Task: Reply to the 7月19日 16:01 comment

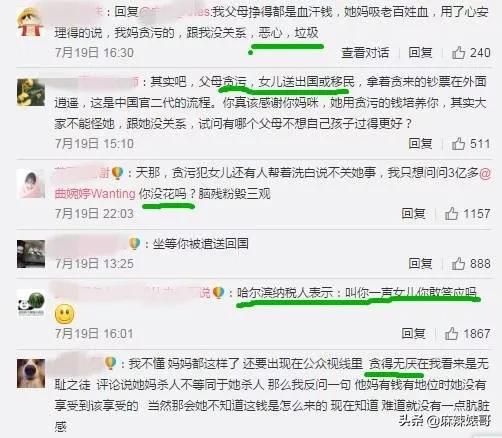Action: pyautogui.click(x=413, y=333)
